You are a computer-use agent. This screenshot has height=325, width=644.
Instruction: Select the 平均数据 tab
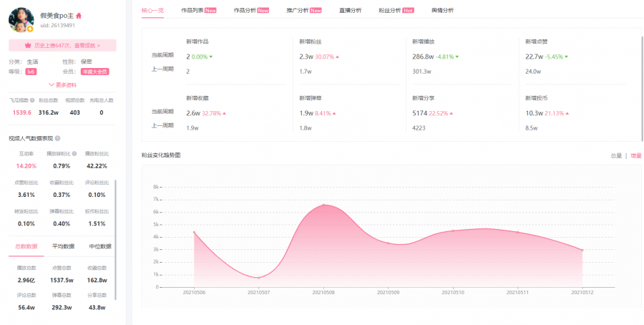(x=63, y=246)
